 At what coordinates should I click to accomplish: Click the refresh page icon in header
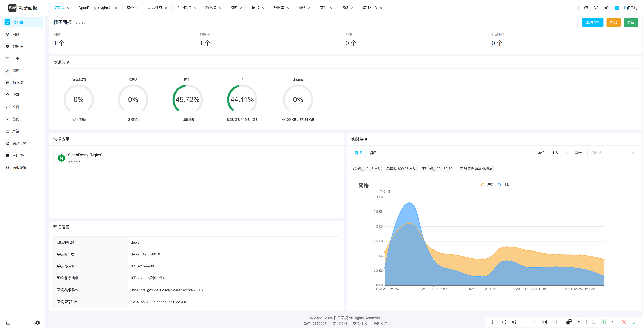586,8
